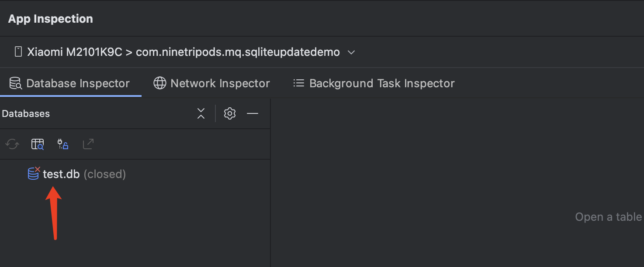Click the Network Inspector globe icon
644x267 pixels.
(x=159, y=83)
